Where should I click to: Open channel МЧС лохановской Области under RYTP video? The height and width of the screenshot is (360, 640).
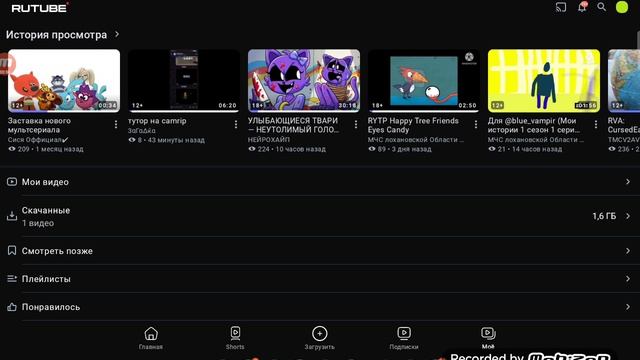(x=416, y=140)
